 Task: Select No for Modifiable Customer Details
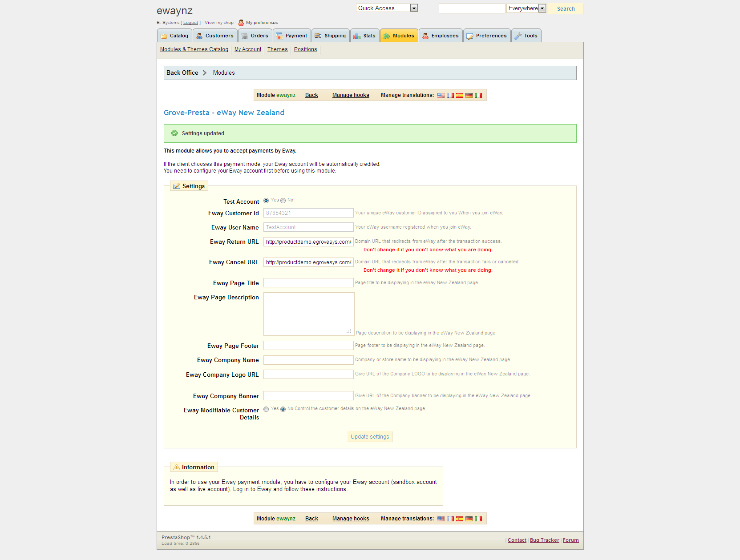click(x=283, y=409)
